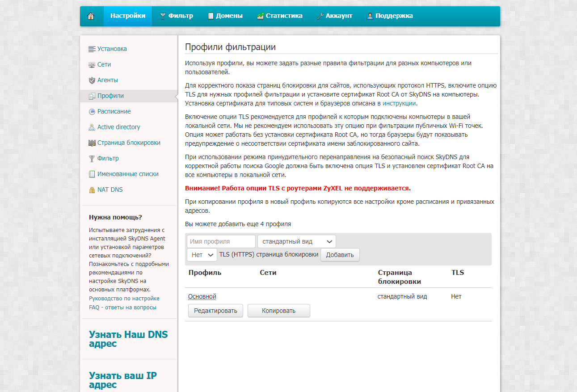Click the Основной profile name
The image size is (577, 392).
coord(202,296)
